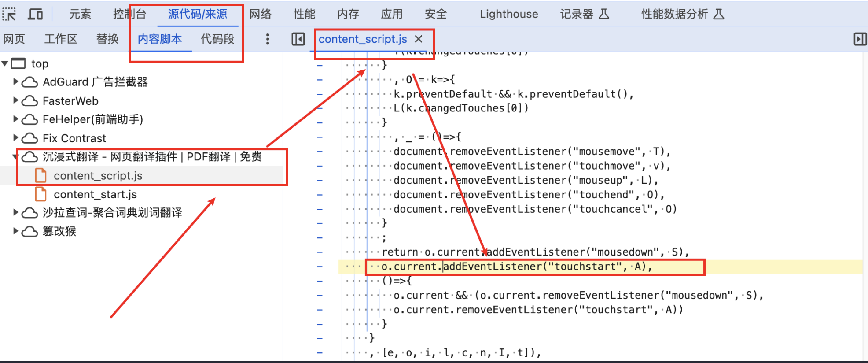Toggle the debugger sidebar on the right
868x363 pixels.
tap(860, 39)
